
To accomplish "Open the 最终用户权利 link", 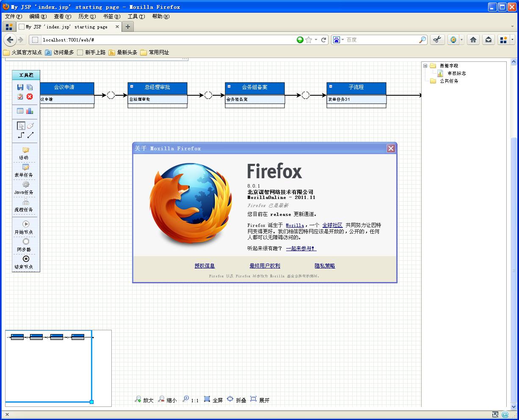I will tap(265, 266).
